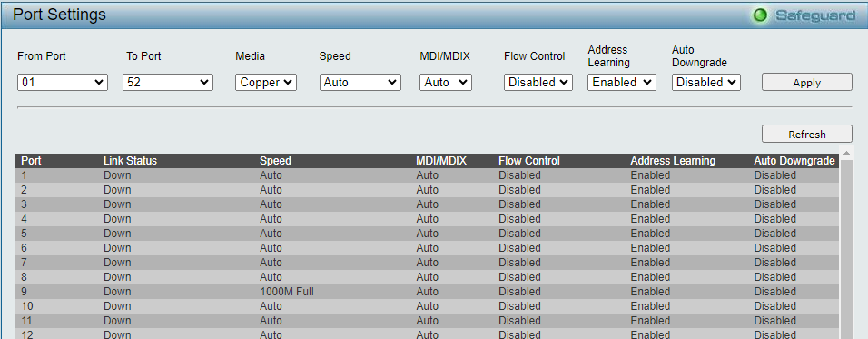Screen dimensions: 868x339
Task: Click the Apply button
Action: [806, 83]
